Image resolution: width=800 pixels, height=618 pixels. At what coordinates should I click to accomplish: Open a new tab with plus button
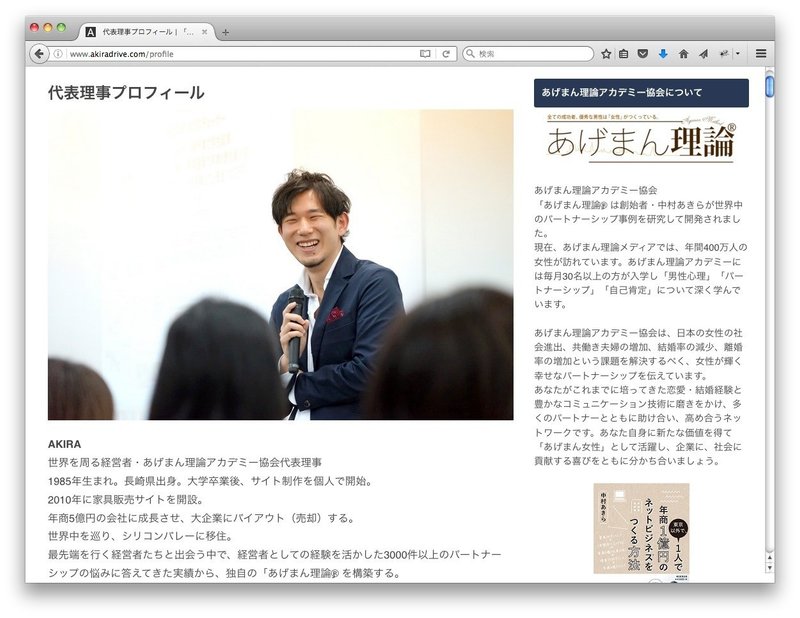pos(225,32)
